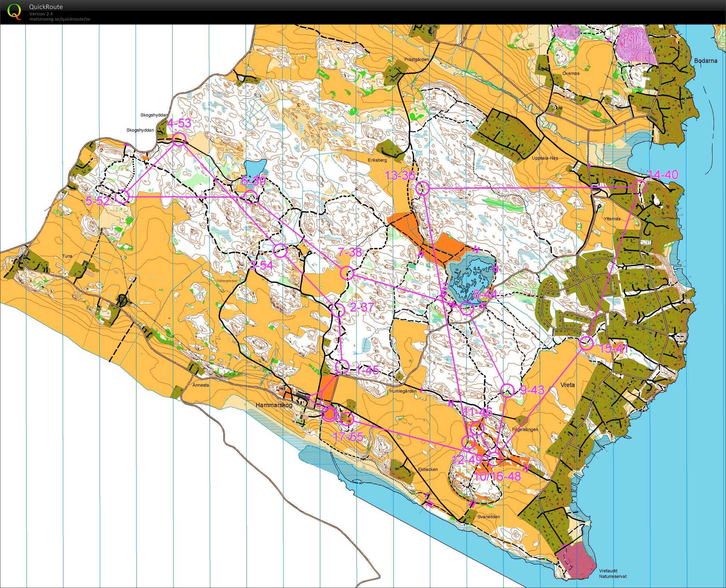
Task: Click the 'Vreta' place name
Action: click(x=568, y=385)
